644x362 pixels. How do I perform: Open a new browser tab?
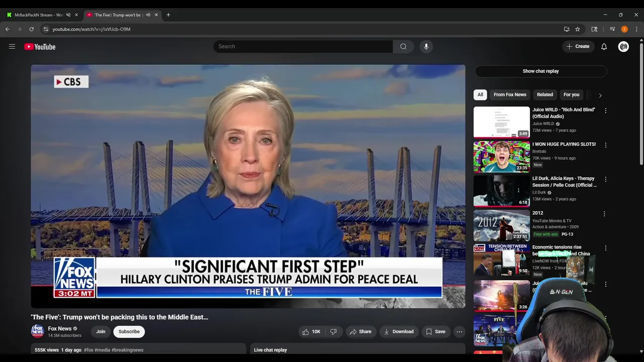[x=168, y=15]
